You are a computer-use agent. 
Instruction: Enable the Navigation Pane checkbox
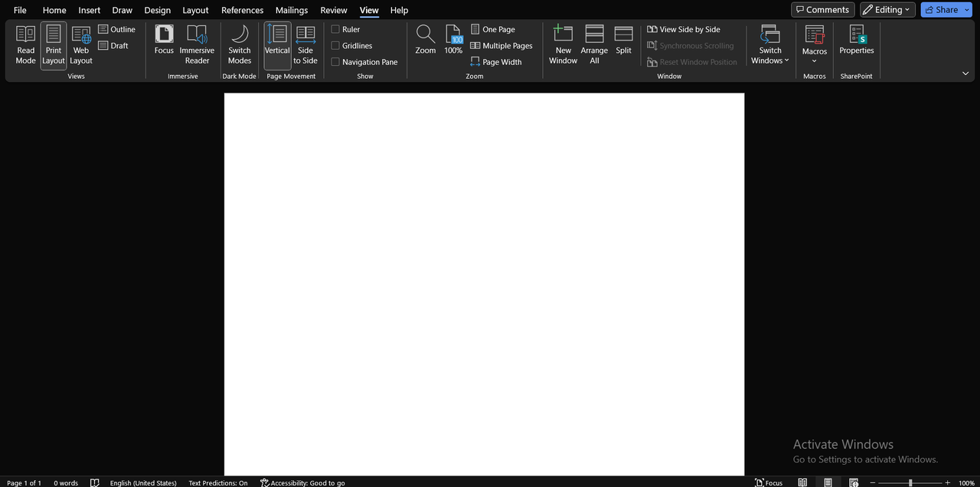335,62
